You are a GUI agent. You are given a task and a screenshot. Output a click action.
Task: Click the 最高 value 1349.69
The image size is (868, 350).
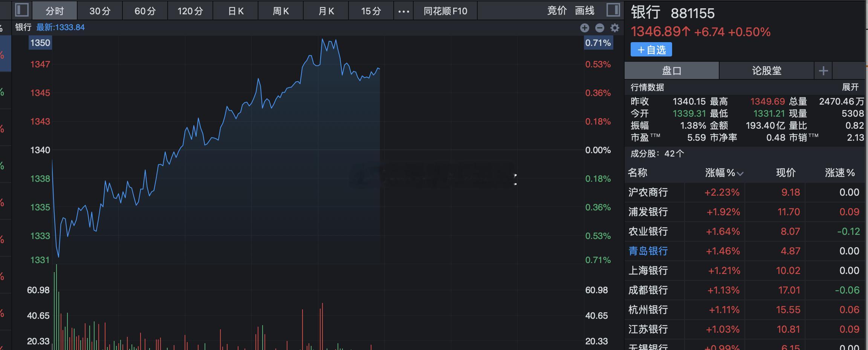[767, 102]
